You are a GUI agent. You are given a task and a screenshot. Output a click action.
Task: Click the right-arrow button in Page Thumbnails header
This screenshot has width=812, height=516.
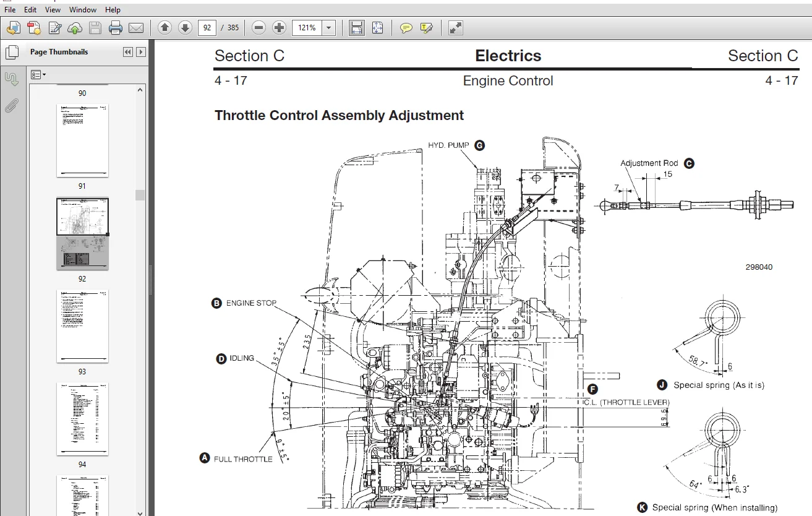point(141,52)
